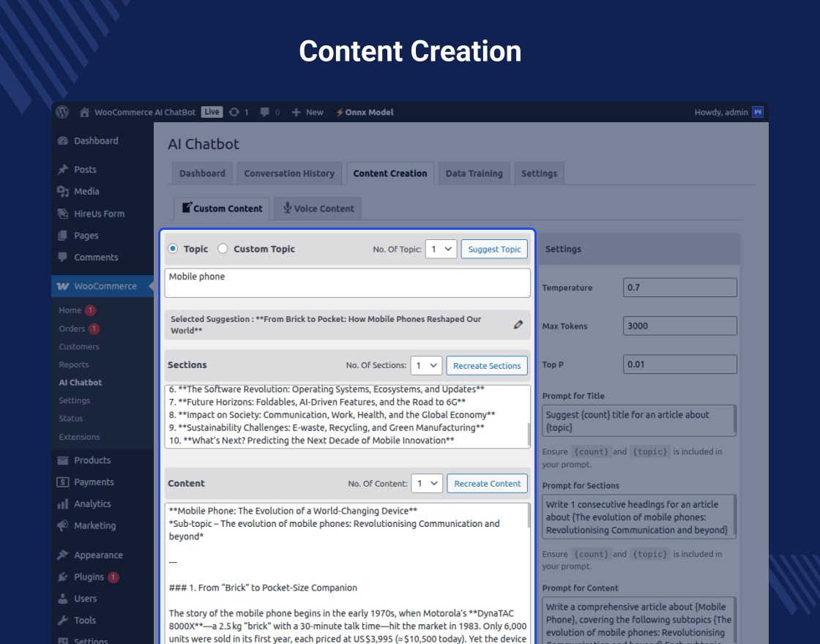Viewport: 820px width, 644px height.
Task: Open the No. Of Topic dropdown
Action: pos(441,249)
